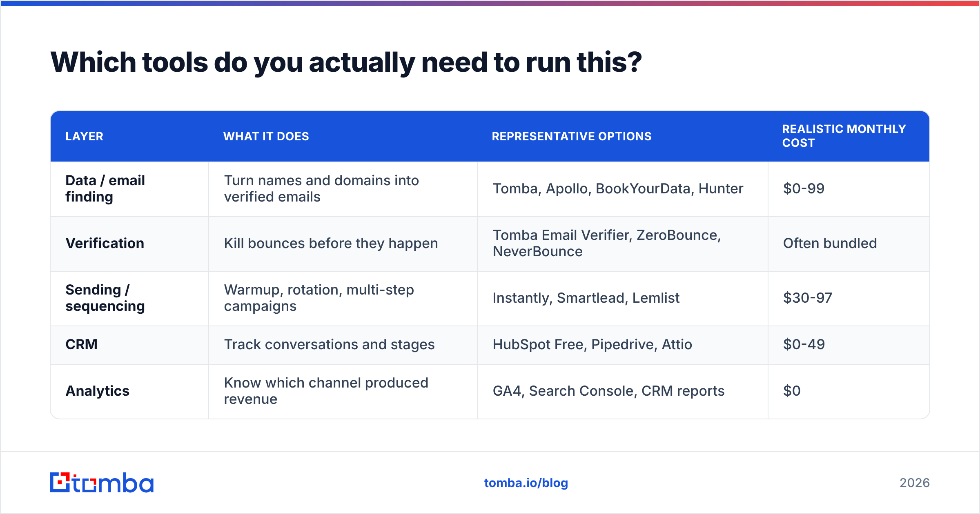Click the '$0-99' cost cell
Image resolution: width=980 pixels, height=514 pixels.
[849, 189]
